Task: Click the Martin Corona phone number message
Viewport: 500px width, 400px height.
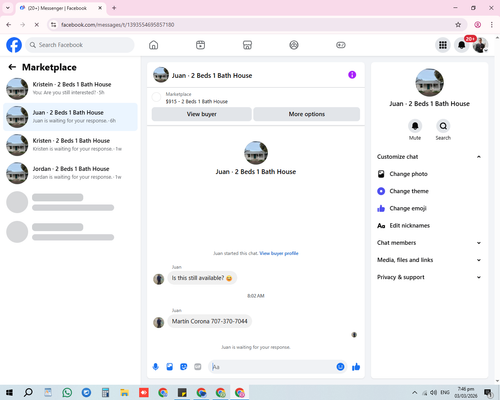Action: [210, 321]
